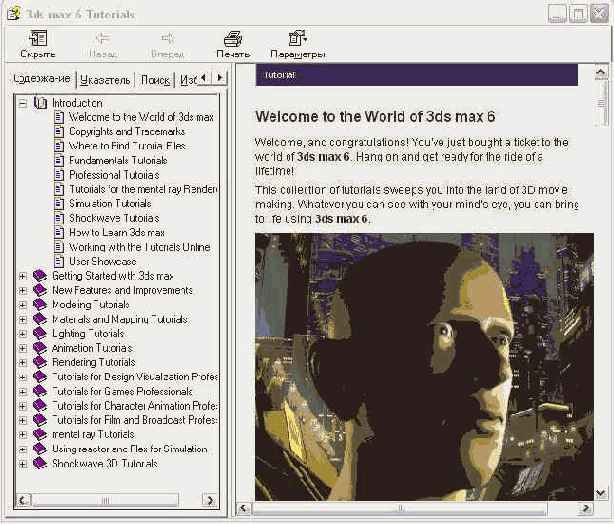This screenshot has width=614, height=524.
Task: Click the Скрыть (Hide) toolbar icon
Action: pyautogui.click(x=37, y=39)
